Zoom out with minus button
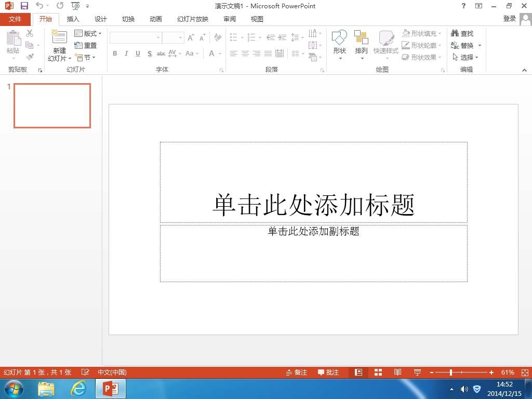The width and height of the screenshot is (532, 399). [432, 373]
